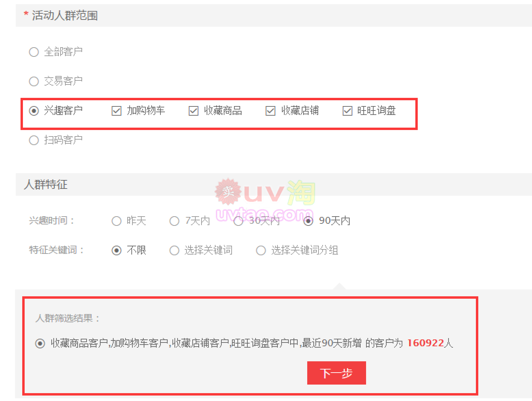Choose the 兴趣客户 radio button
Viewport: 532px width, 401px height.
click(x=34, y=111)
